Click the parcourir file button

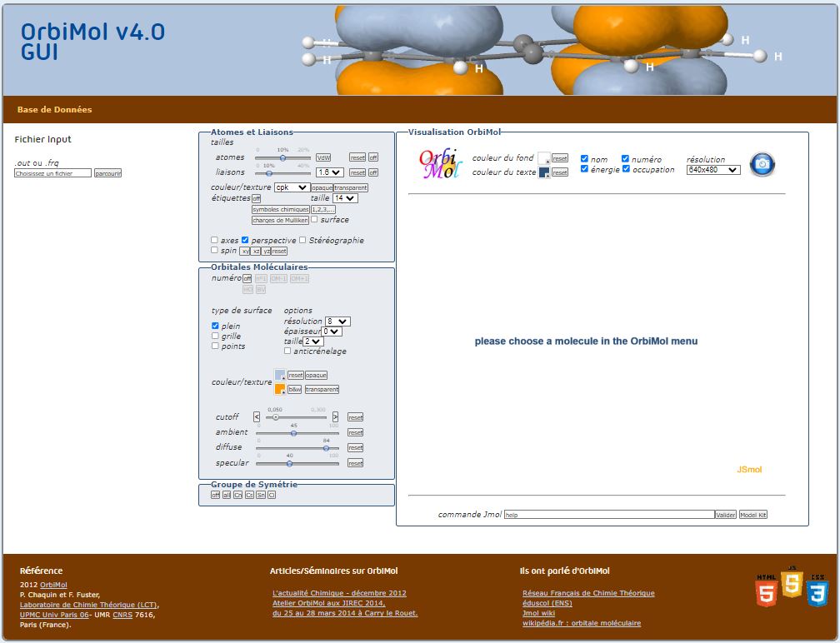(107, 173)
